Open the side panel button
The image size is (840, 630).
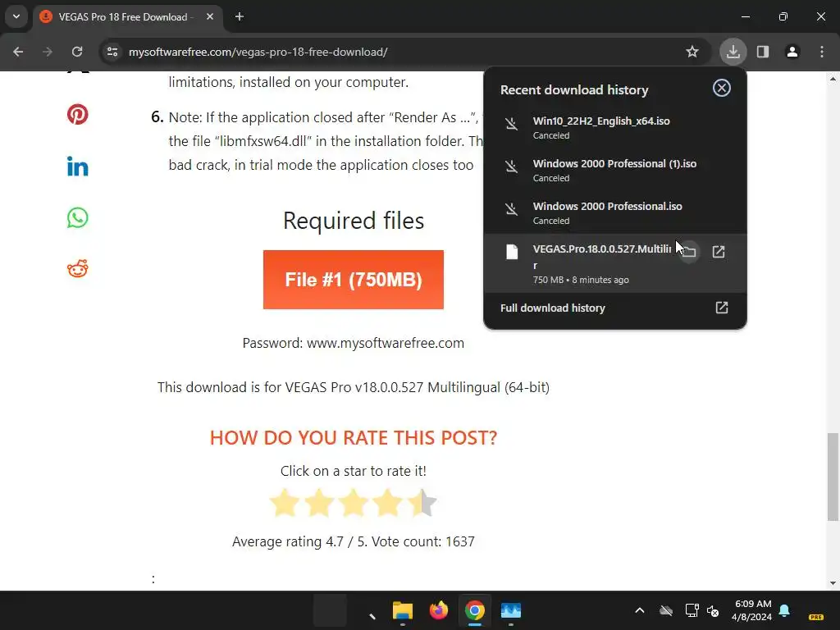coord(763,52)
